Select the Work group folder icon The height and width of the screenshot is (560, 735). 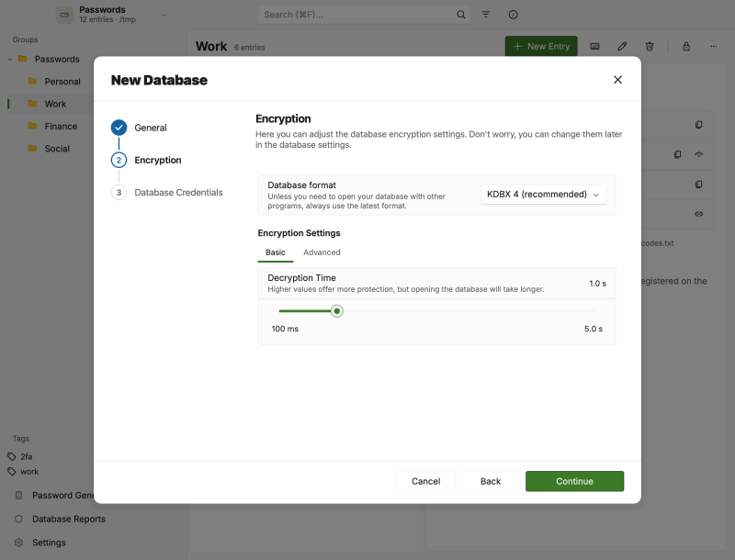click(x=32, y=104)
